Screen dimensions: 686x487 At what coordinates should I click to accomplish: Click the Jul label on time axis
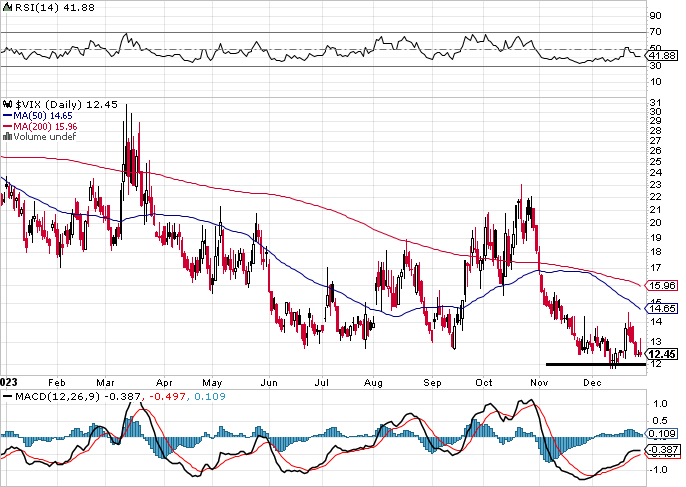coord(322,383)
